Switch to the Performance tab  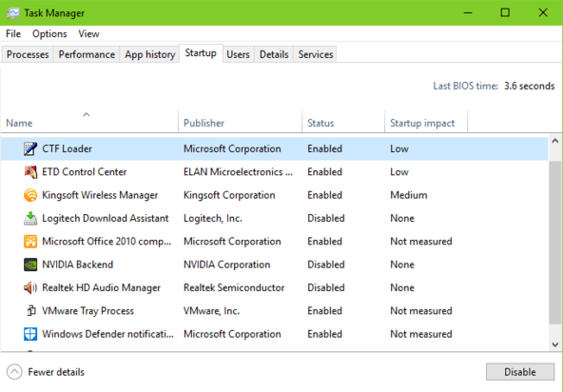tap(87, 54)
